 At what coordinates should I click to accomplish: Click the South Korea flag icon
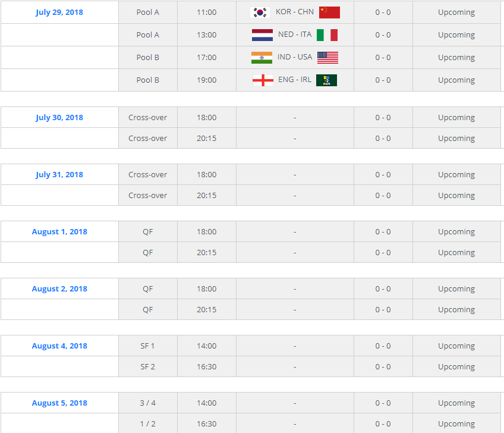(260, 12)
